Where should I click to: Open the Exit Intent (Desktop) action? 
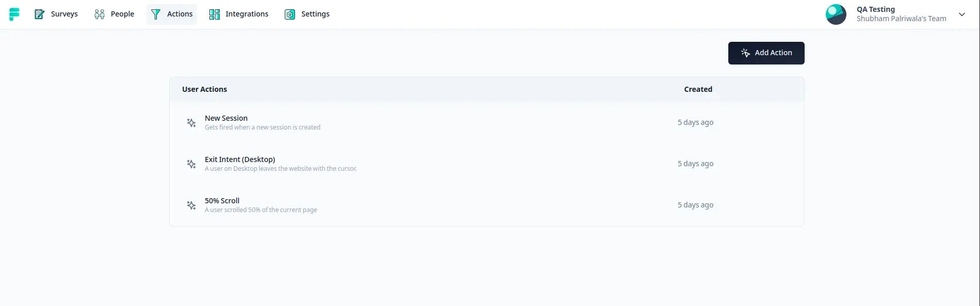pyautogui.click(x=486, y=164)
